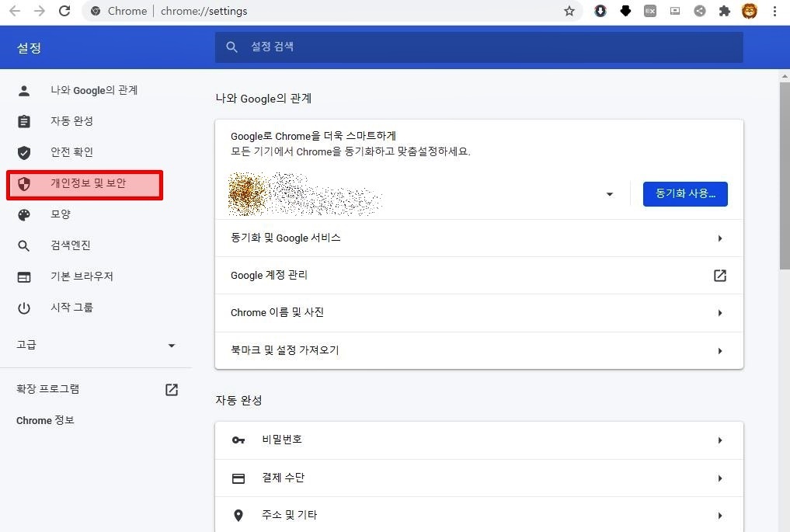The width and height of the screenshot is (790, 532).
Task: Expand the Chrome 이름 및 사진 arrow
Action: click(x=720, y=313)
